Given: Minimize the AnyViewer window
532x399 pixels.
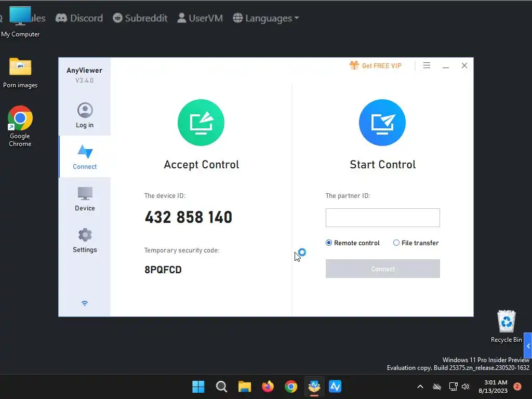Looking at the screenshot, I should pyautogui.click(x=446, y=66).
